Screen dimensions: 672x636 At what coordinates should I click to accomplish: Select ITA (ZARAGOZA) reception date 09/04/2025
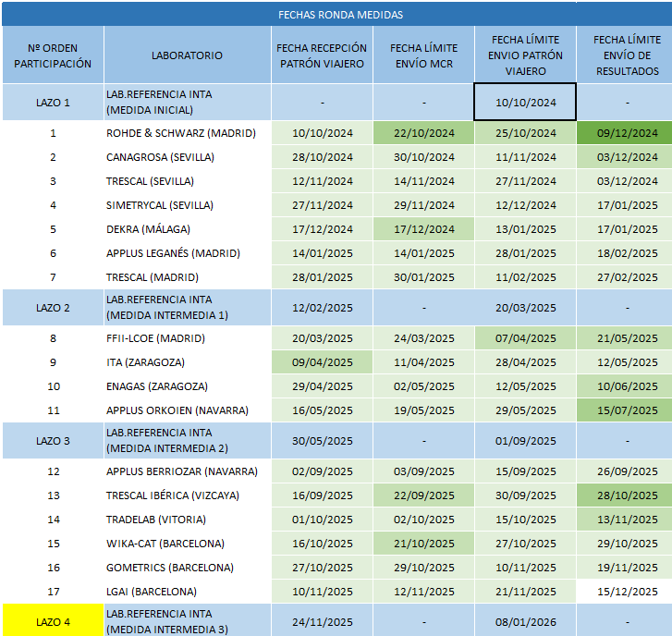tap(323, 362)
